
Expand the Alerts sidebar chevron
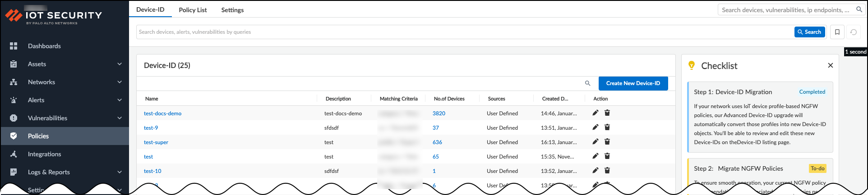click(120, 100)
